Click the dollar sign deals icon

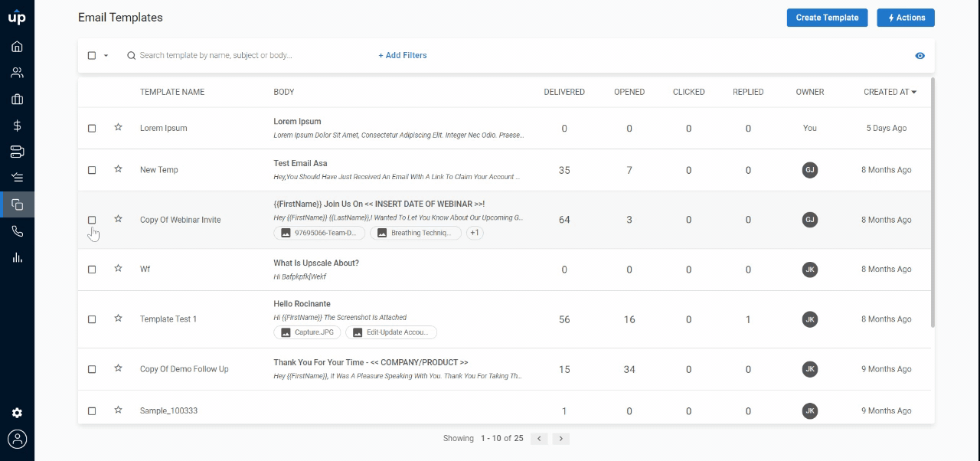[x=17, y=126]
